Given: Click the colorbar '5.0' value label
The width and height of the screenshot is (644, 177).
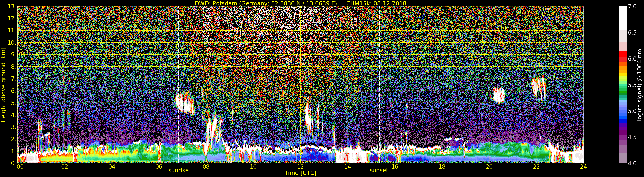Looking at the screenshot, I should click(632, 111).
